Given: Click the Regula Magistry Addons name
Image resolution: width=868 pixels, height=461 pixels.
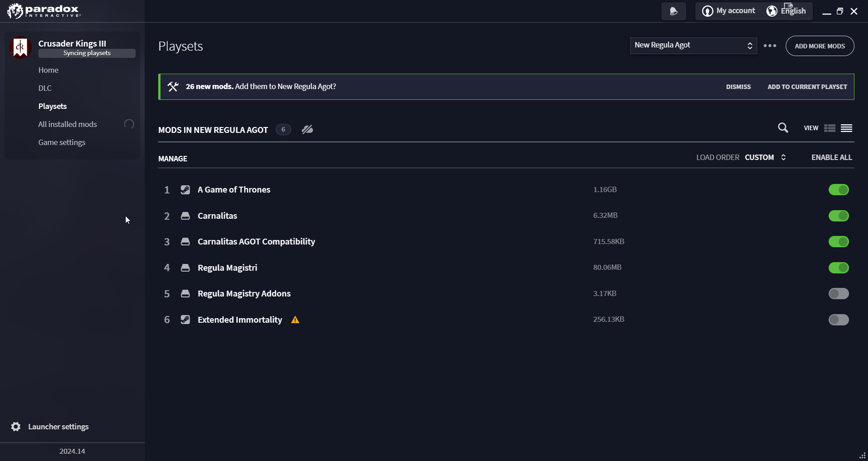Looking at the screenshot, I should tap(244, 294).
